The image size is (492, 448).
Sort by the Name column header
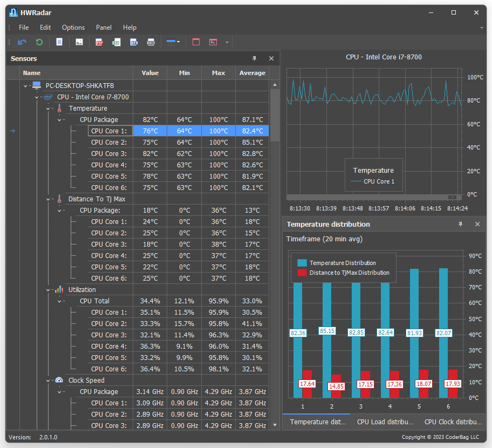(76, 73)
